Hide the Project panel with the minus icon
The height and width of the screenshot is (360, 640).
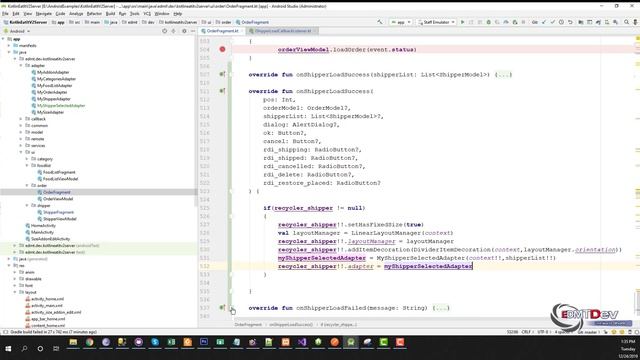[193, 31]
